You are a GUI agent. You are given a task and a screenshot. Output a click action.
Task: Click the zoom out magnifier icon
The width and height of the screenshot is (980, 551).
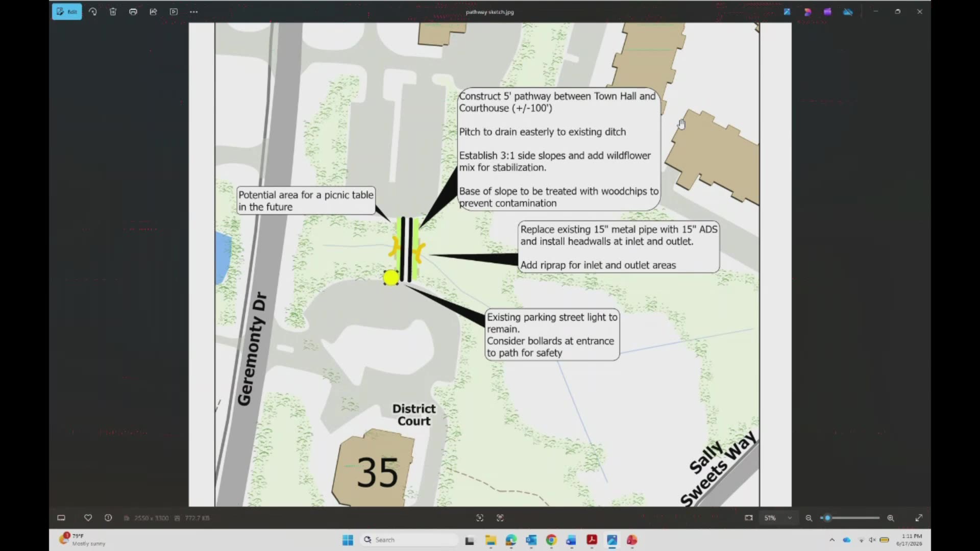click(x=809, y=518)
